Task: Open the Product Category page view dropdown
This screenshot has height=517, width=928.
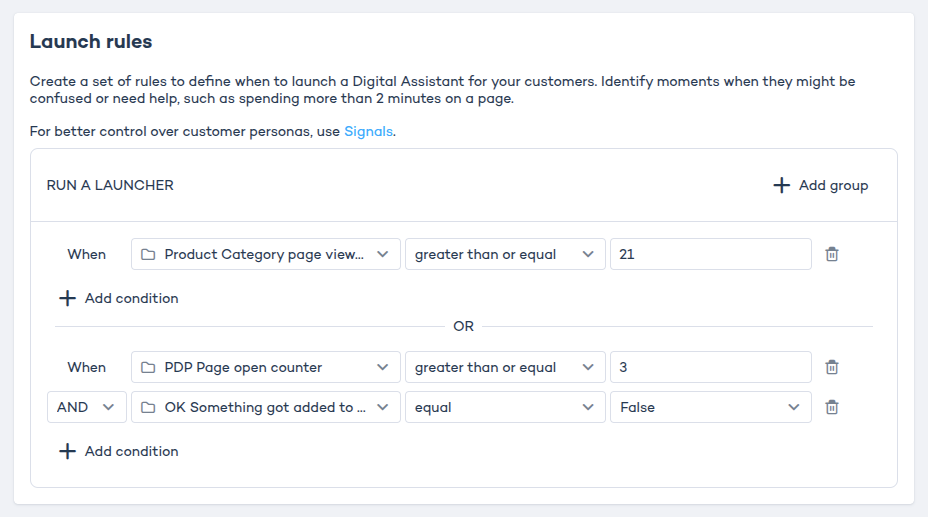Action: pyautogui.click(x=265, y=254)
